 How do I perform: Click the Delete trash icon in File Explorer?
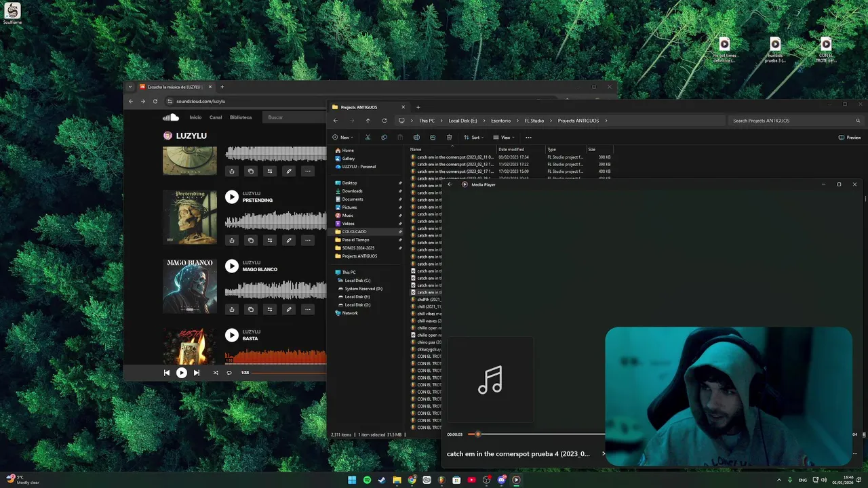tap(449, 138)
